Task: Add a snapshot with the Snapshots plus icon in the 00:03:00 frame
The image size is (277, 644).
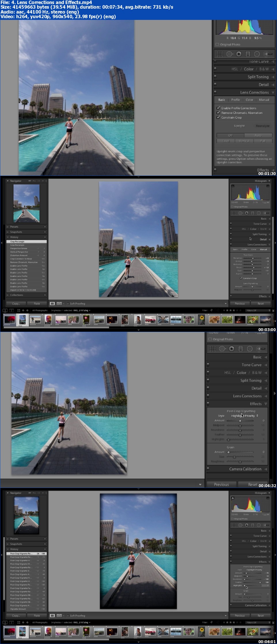Action: pyautogui.click(x=45, y=232)
